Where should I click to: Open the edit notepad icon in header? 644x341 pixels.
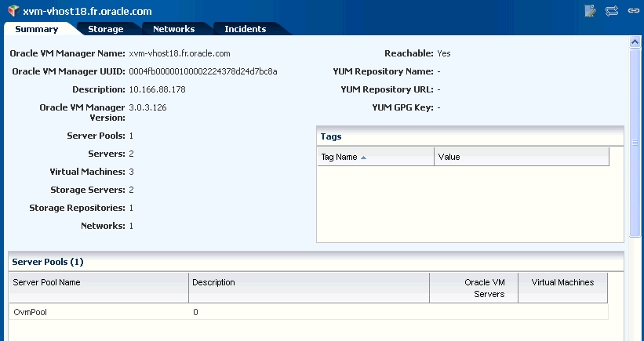click(590, 11)
